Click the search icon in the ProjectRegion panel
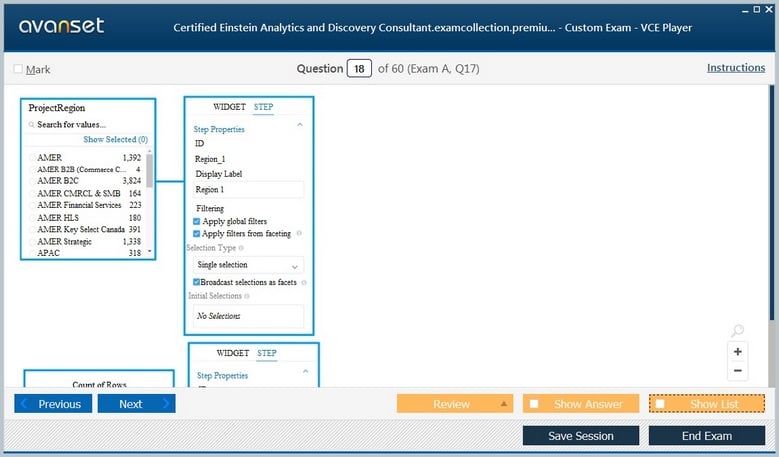The width and height of the screenshot is (779, 457). click(32, 125)
